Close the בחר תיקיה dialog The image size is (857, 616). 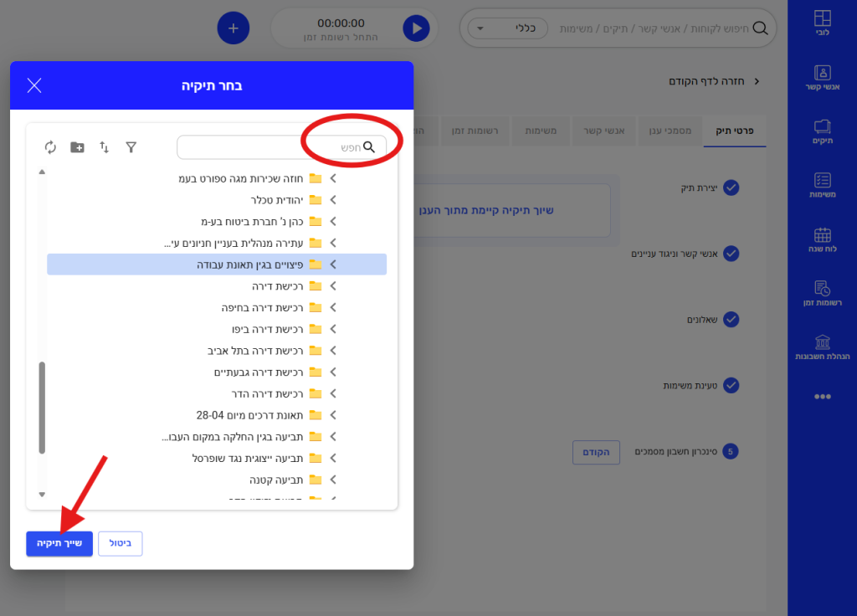[x=34, y=85]
